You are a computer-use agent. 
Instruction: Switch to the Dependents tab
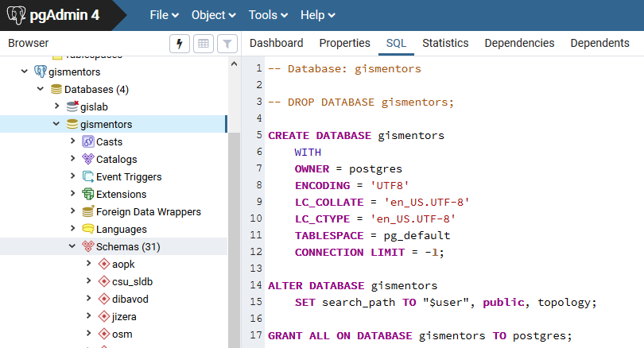599,43
